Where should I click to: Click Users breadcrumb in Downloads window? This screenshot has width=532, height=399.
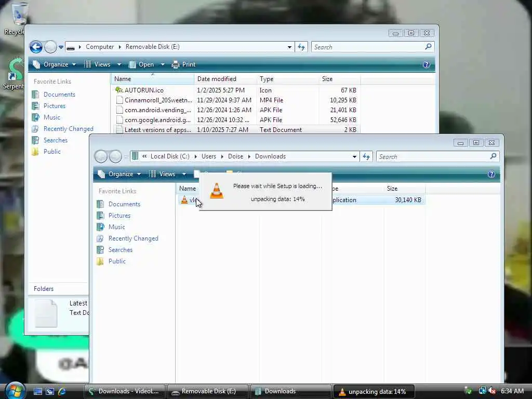tap(209, 156)
